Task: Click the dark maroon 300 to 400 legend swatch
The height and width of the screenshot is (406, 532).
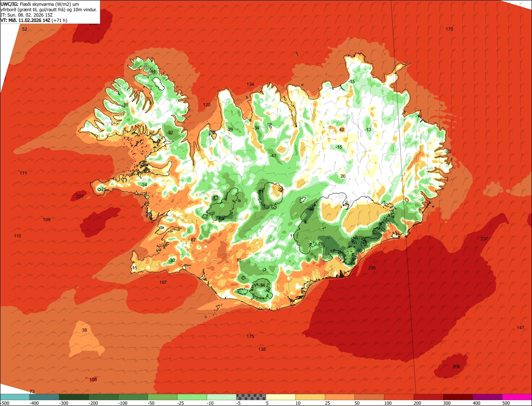Action: coord(458,397)
